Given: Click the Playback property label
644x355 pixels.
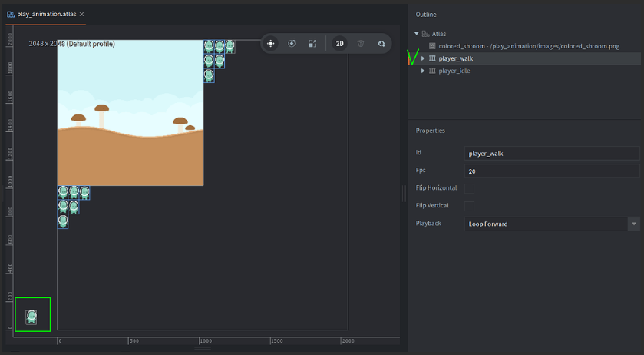Looking at the screenshot, I should coord(428,223).
